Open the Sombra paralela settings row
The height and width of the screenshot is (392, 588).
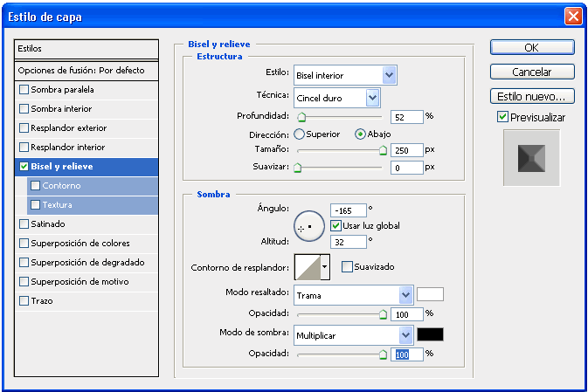pyautogui.click(x=86, y=90)
